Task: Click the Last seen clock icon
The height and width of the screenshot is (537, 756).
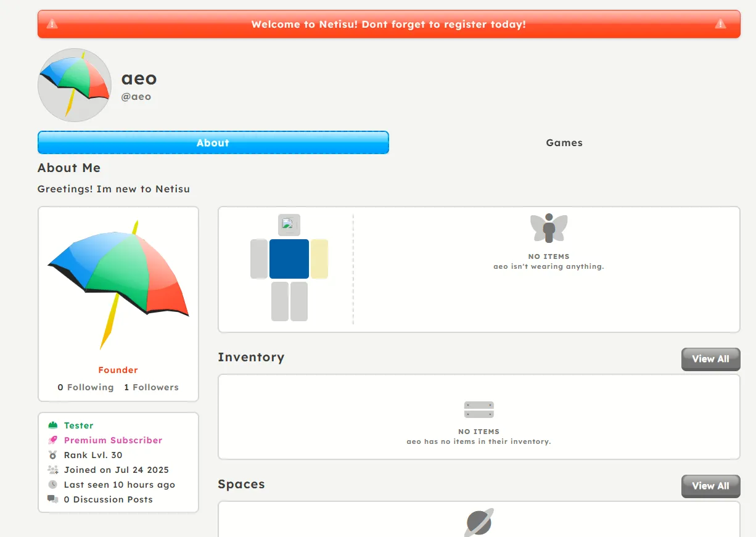Action: pos(52,485)
